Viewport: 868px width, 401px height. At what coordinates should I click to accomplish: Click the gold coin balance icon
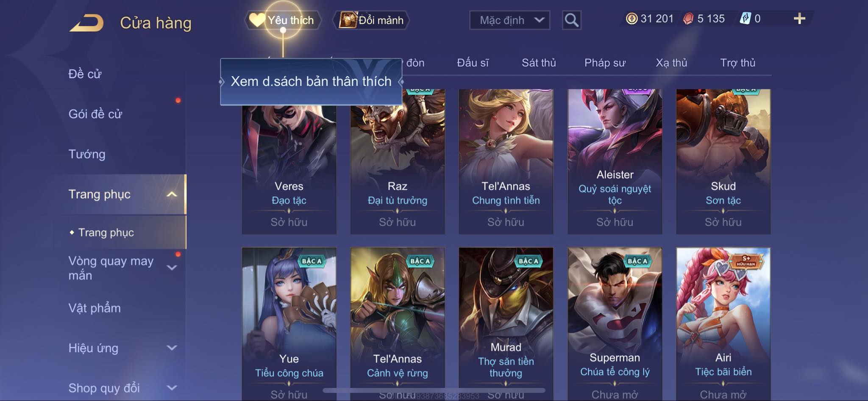(x=632, y=19)
